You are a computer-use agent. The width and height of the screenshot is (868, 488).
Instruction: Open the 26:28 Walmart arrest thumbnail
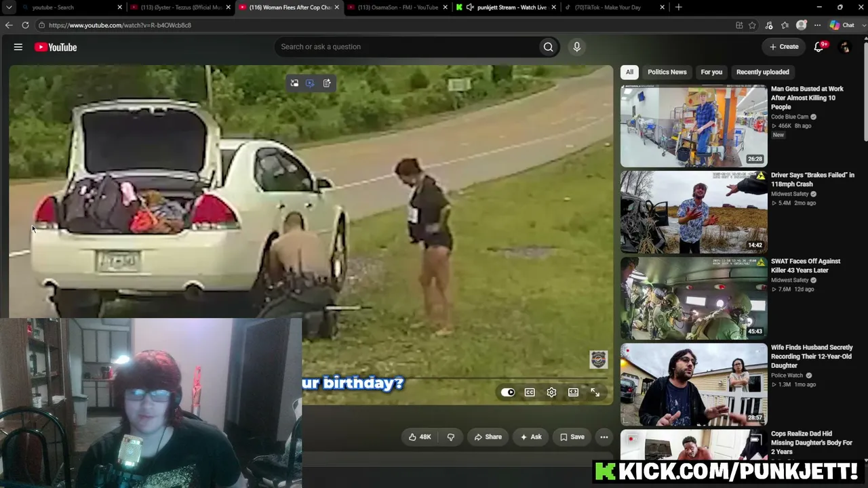(694, 126)
